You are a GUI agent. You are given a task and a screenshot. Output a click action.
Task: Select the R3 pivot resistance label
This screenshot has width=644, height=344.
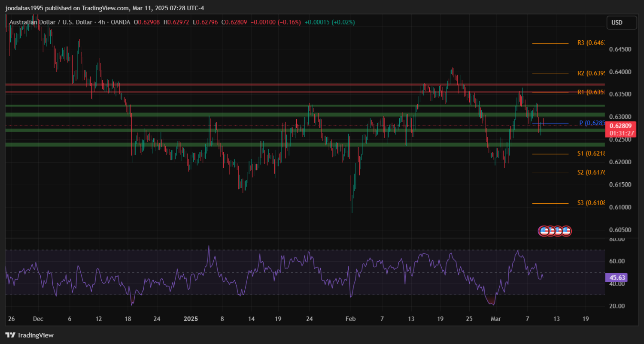click(x=591, y=43)
